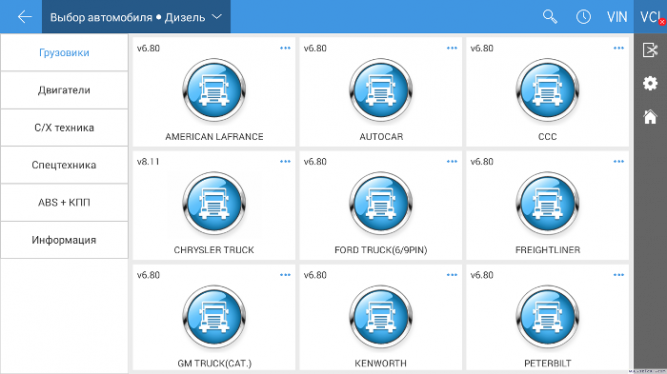This screenshot has width=667, height=374.
Task: Open the С/Х техника tab
Action: [64, 128]
